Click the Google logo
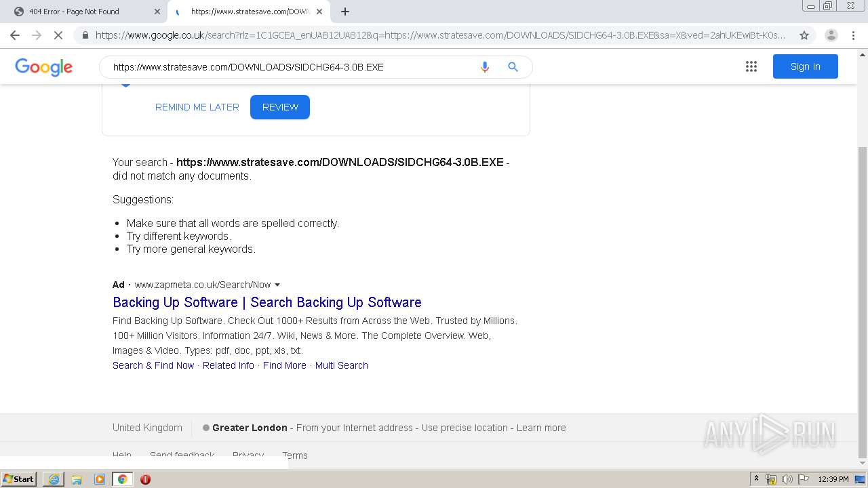868x488 pixels. tap(43, 67)
